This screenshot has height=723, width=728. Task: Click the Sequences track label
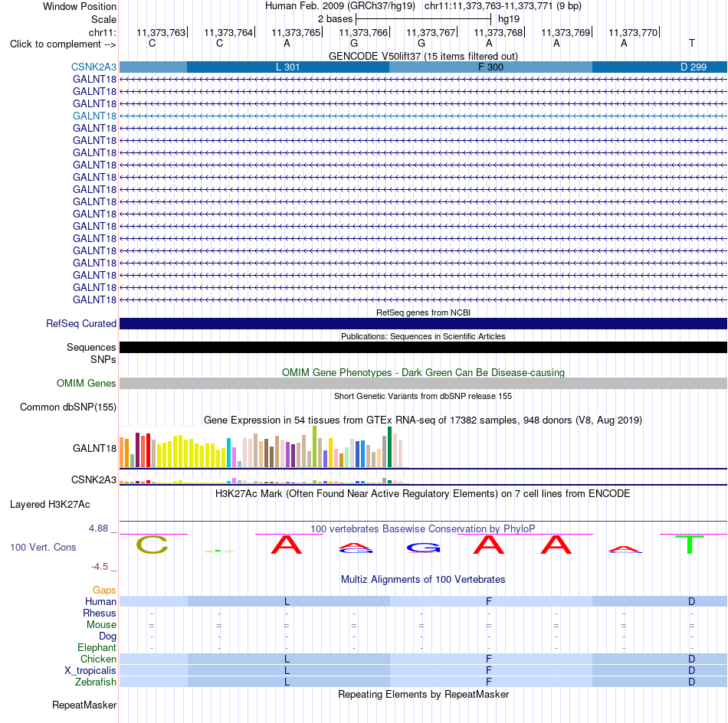[91, 347]
